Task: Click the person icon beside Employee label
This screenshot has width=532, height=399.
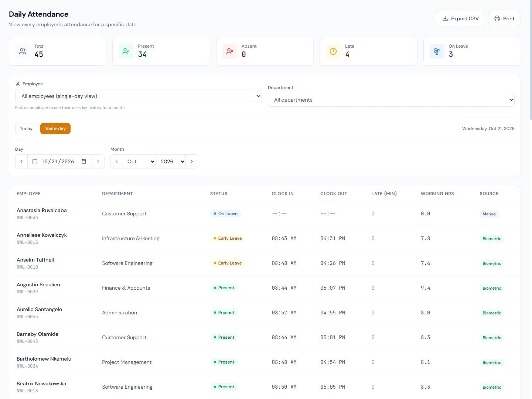Action: [18, 84]
